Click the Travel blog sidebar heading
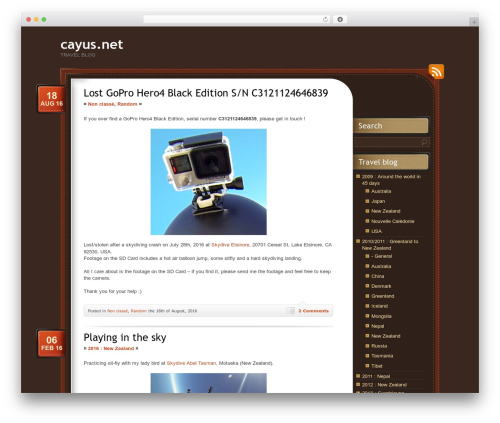This screenshot has height=423, width=500. click(x=378, y=162)
